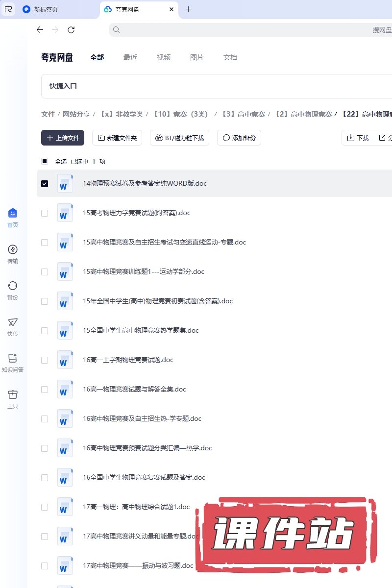Click the browser back arrow
This screenshot has width=392, height=588.
click(x=40, y=30)
